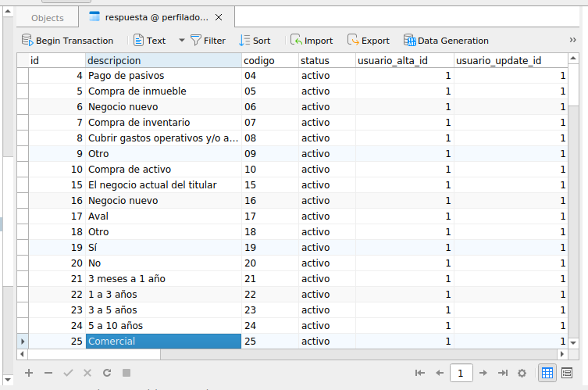
Task: Switch to form view mode
Action: click(x=567, y=374)
